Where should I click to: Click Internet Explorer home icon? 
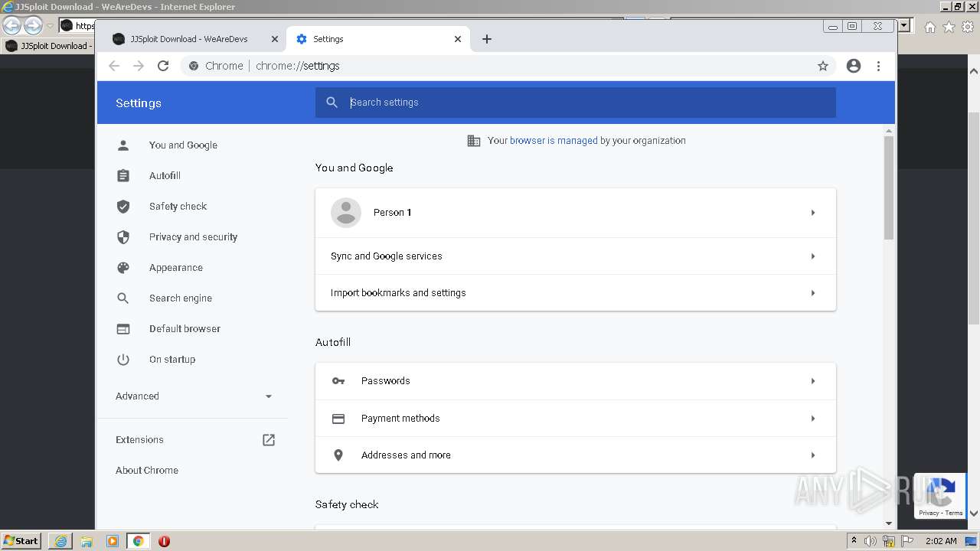click(929, 27)
